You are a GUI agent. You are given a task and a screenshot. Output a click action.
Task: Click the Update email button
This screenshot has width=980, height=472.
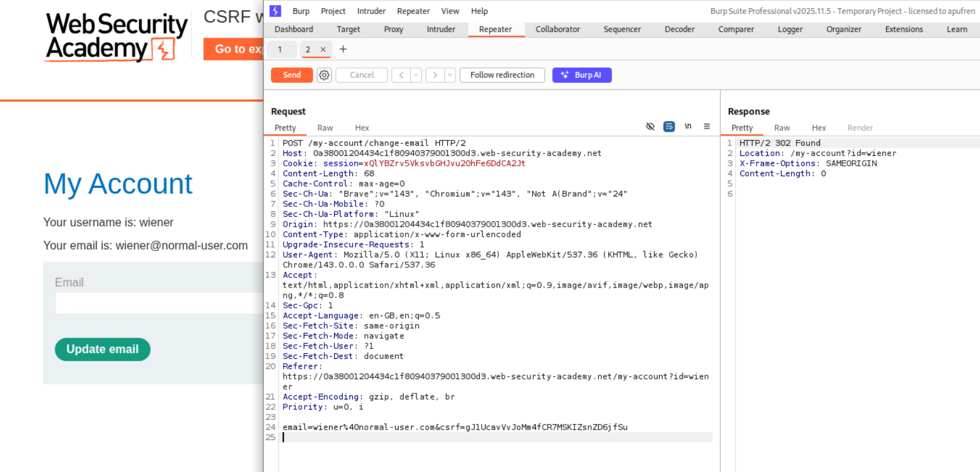pos(103,349)
